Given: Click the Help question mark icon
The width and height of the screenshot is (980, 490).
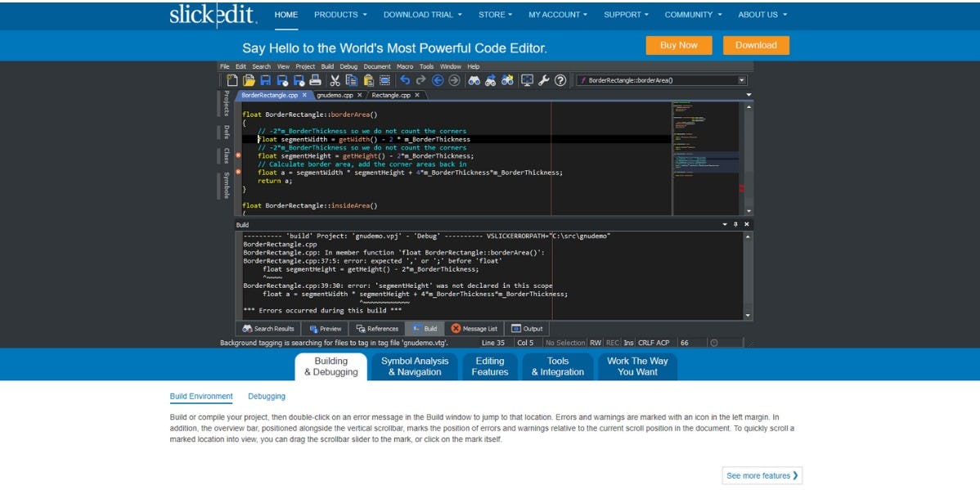Looking at the screenshot, I should click(x=560, y=80).
